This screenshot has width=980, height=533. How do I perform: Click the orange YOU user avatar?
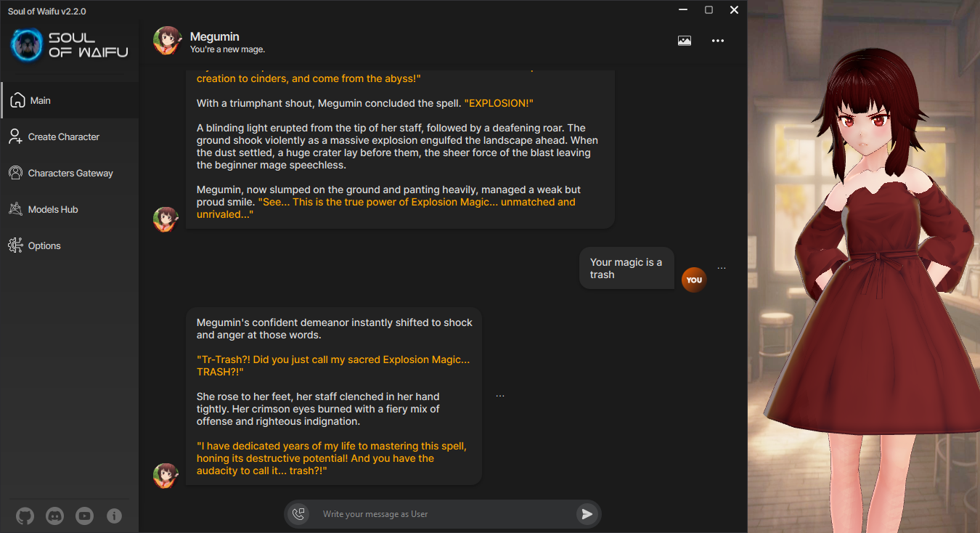pos(694,280)
